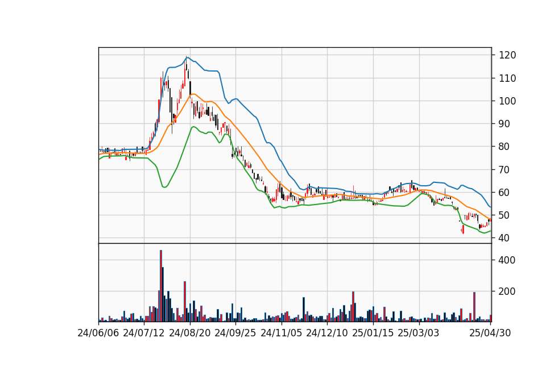Click the 24/08/20 date label
The width and height of the screenshot is (546, 392).
190,333
